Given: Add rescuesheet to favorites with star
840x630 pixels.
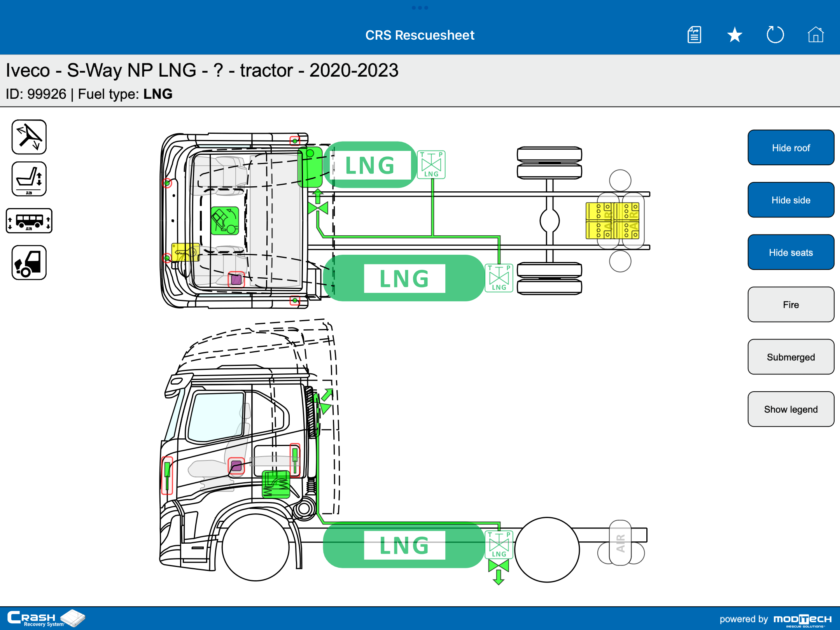Looking at the screenshot, I should [x=735, y=35].
